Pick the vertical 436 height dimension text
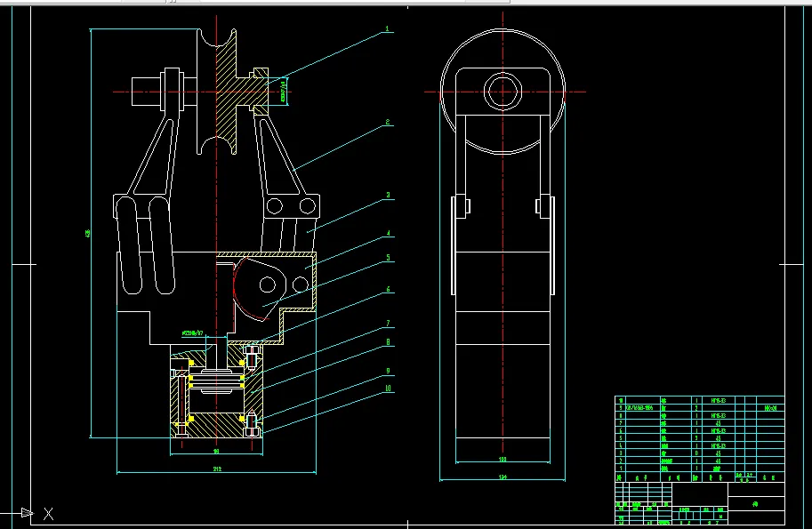Image resolution: width=812 pixels, height=529 pixels. point(87,234)
